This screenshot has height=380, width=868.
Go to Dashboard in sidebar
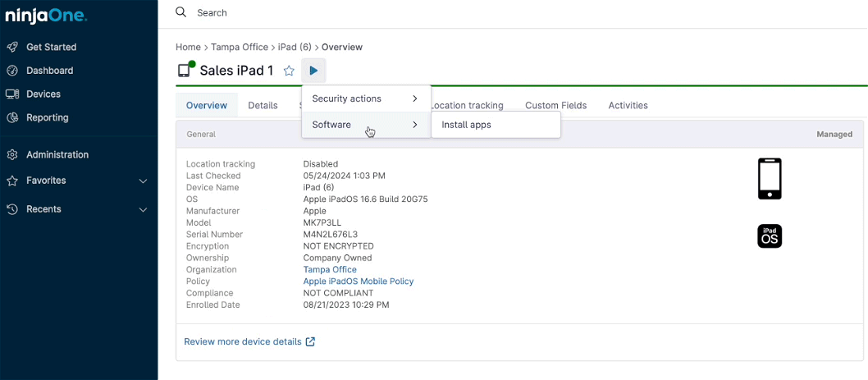coord(50,71)
